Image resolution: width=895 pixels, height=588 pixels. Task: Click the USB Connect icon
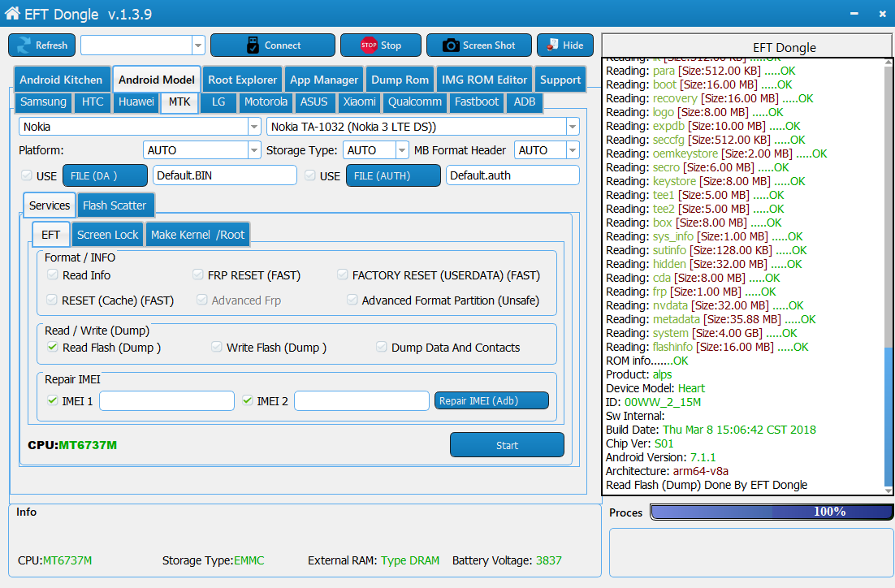tap(253, 45)
